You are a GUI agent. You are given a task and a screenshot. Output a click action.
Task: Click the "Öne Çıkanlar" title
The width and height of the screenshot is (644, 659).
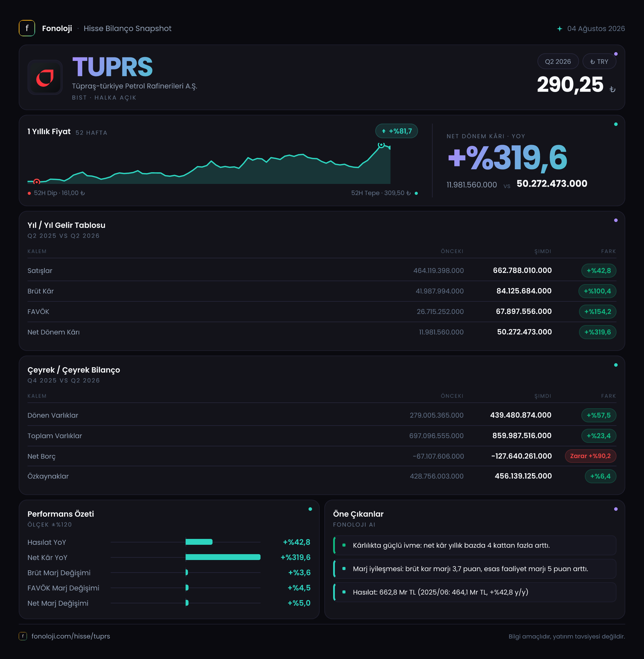tap(358, 514)
